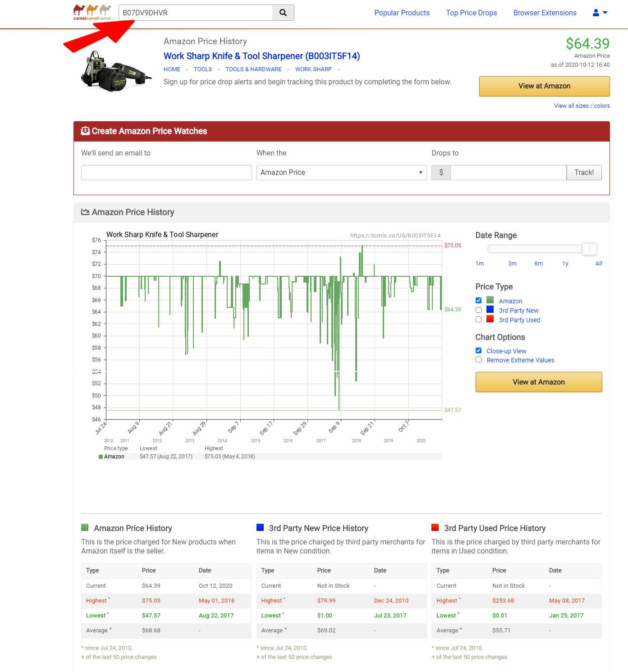Click the Create Amazon Price Watches icon
Image resolution: width=628 pixels, height=672 pixels.
pyautogui.click(x=85, y=131)
